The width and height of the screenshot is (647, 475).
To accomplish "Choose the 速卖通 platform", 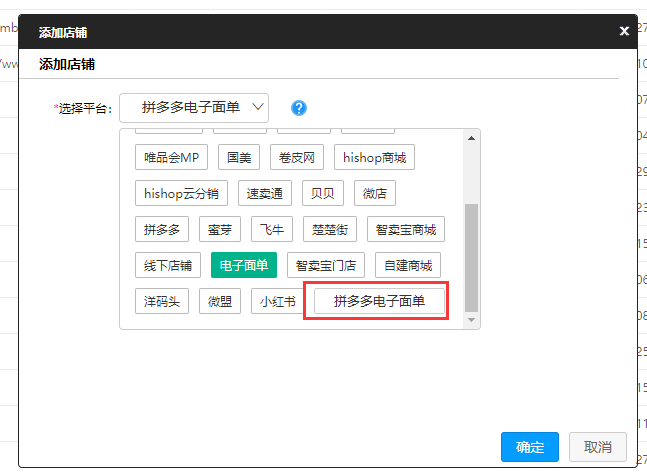I will pyautogui.click(x=264, y=193).
